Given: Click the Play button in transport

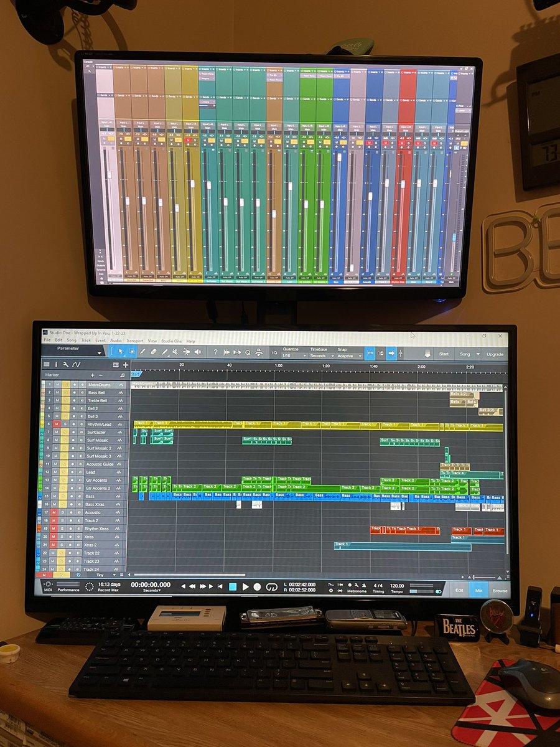Looking at the screenshot, I should [246, 586].
